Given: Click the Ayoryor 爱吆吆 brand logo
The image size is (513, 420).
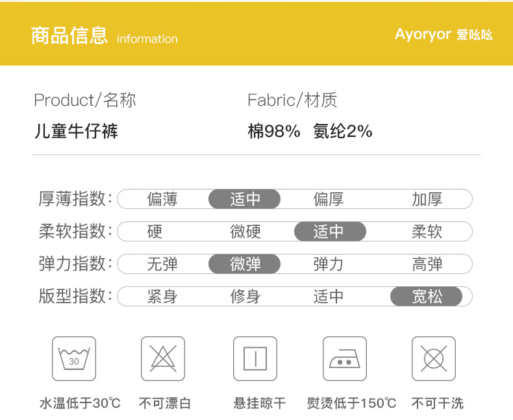Looking at the screenshot, I should pos(444,34).
